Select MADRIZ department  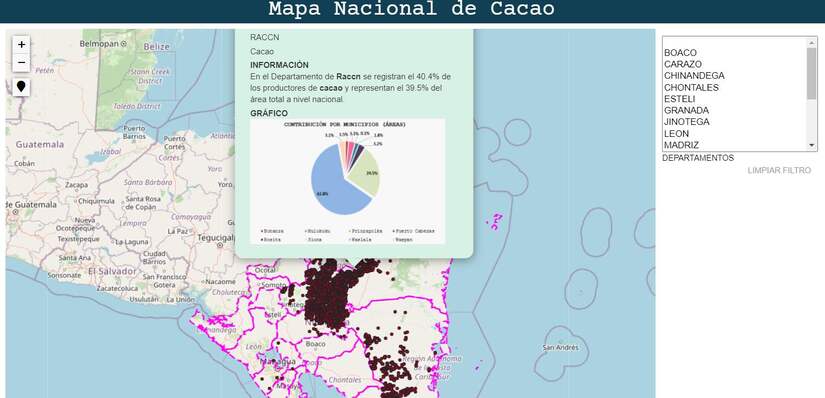pyautogui.click(x=681, y=145)
